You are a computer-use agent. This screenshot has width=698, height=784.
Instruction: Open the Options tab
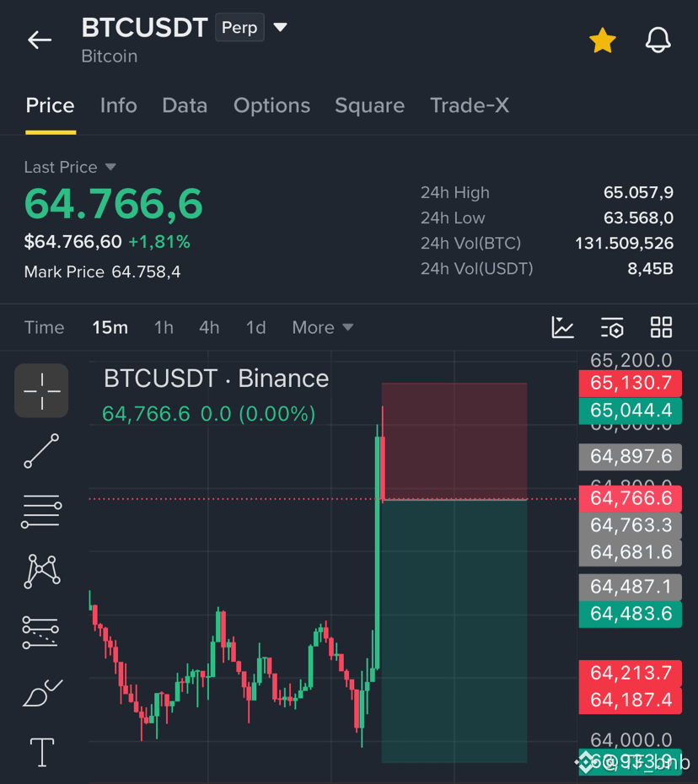pyautogui.click(x=272, y=105)
